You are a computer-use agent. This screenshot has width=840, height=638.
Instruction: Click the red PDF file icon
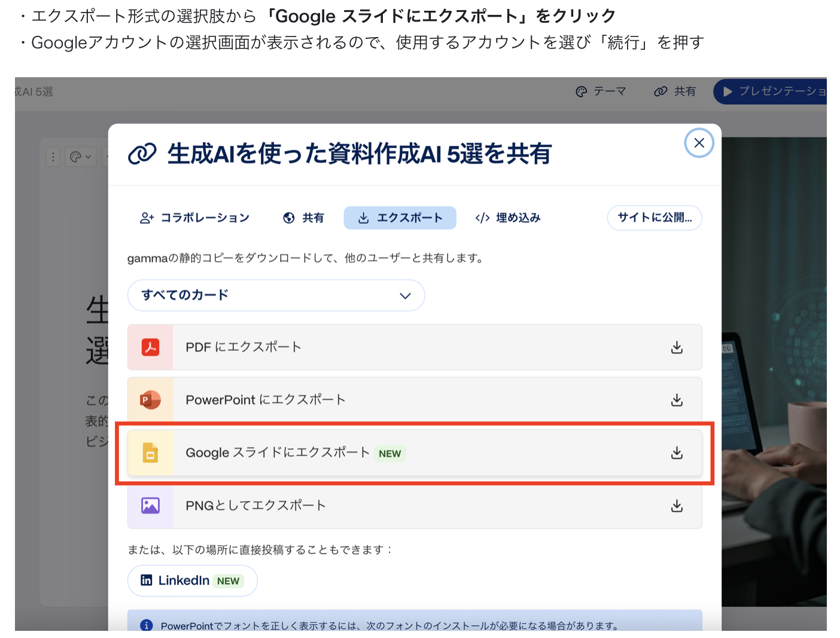tap(150, 347)
